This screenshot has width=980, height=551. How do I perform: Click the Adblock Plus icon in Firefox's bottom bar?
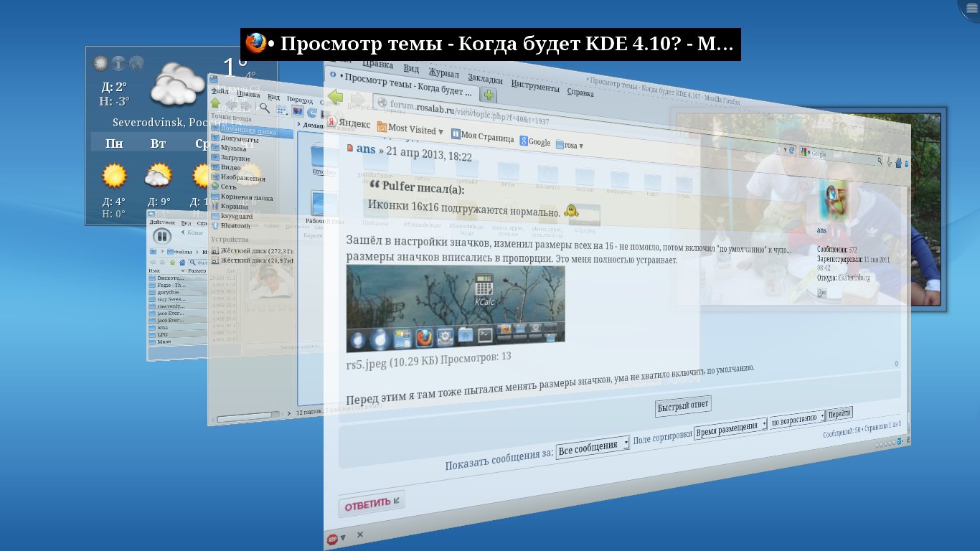click(332, 538)
